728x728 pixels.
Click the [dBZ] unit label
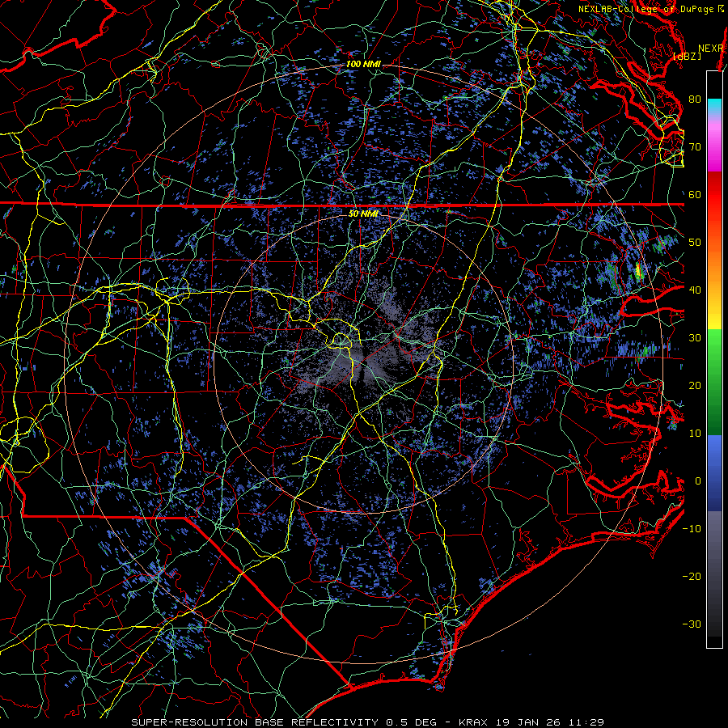687,57
